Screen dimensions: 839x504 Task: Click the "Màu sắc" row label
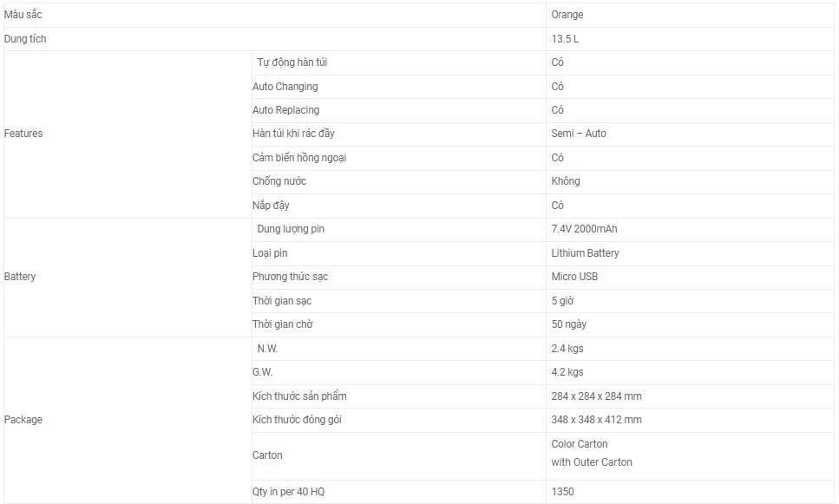coord(23,15)
